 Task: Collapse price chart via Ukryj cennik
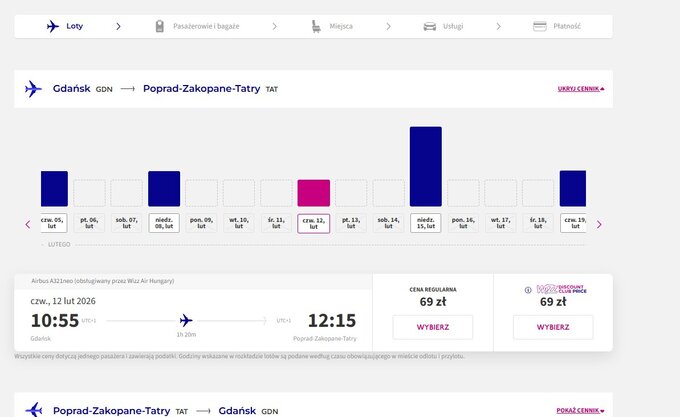[x=580, y=89]
